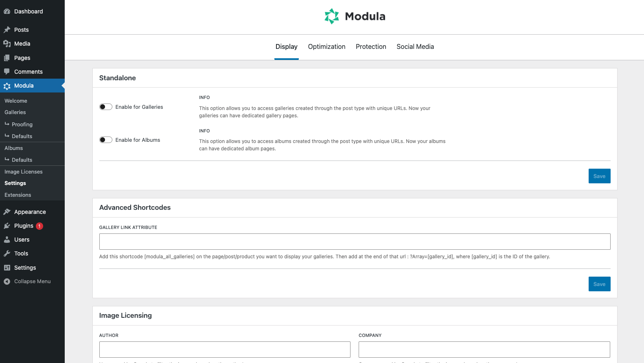644x363 pixels.
Task: Click the Users person icon
Action: 7,240
